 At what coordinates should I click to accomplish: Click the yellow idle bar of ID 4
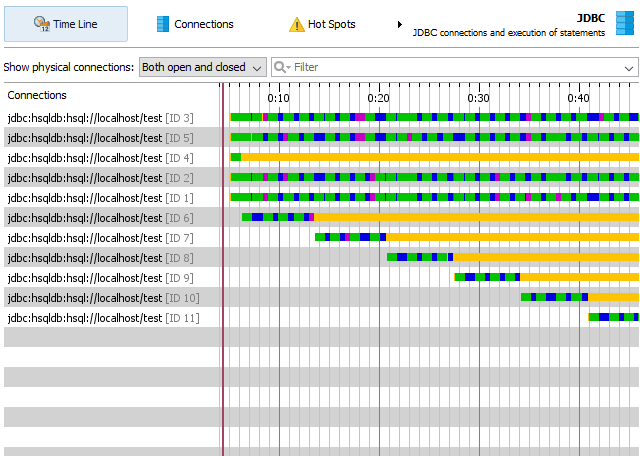[x=440, y=157]
